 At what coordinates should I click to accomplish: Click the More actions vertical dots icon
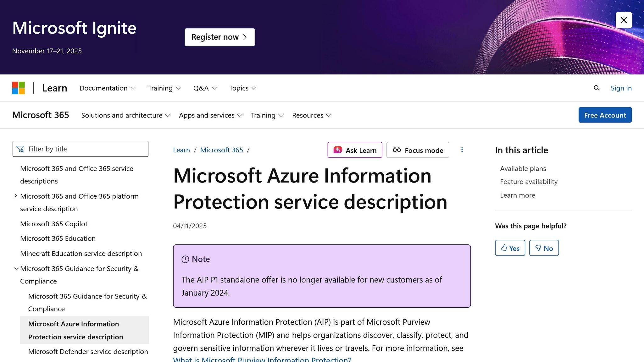(x=462, y=150)
